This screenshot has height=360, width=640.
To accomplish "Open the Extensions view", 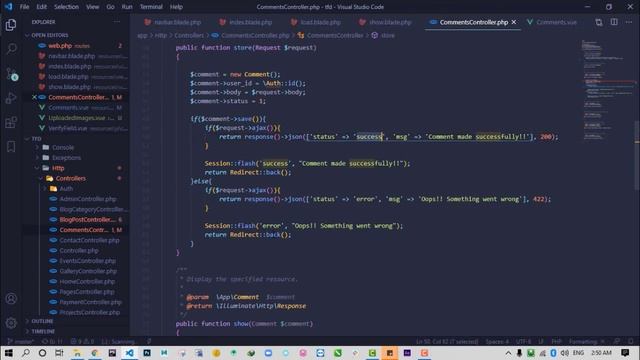I will click(11, 122).
